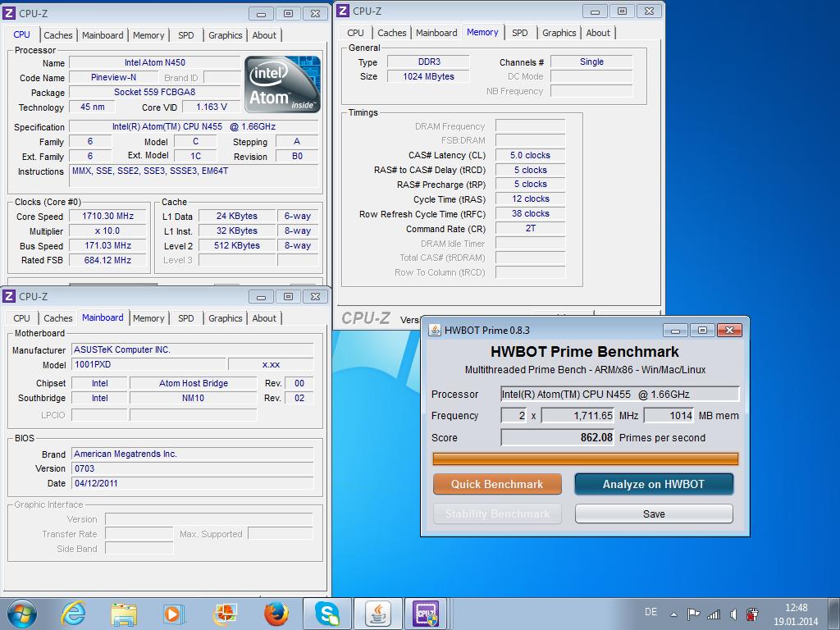
Task: Click memory Size value 1024 MBytes
Action: pos(428,76)
